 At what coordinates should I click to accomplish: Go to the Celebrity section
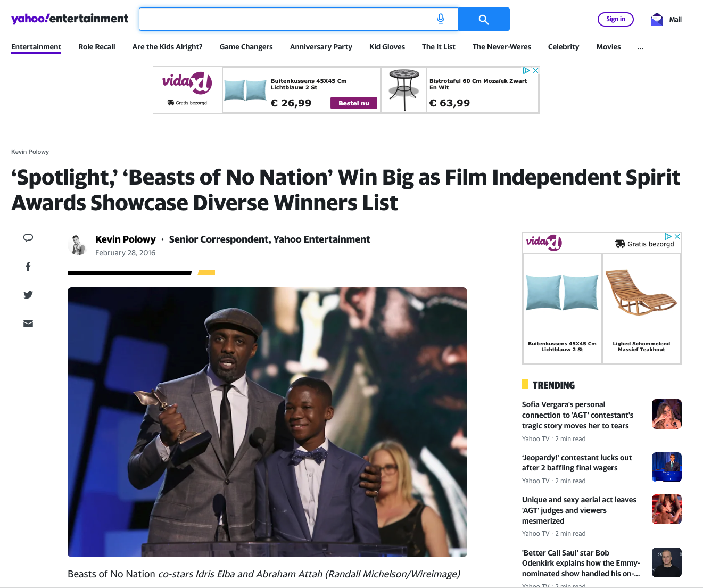(563, 47)
